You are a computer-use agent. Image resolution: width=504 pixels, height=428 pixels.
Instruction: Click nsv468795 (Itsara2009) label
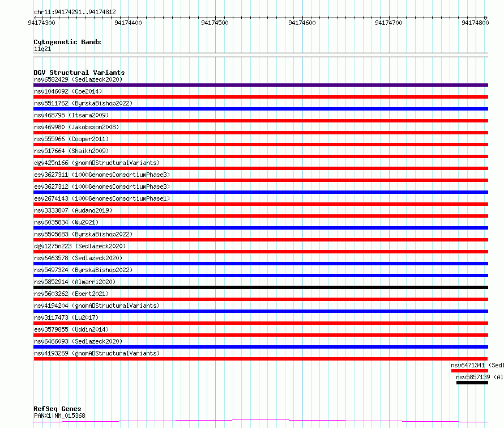pyautogui.click(x=71, y=115)
